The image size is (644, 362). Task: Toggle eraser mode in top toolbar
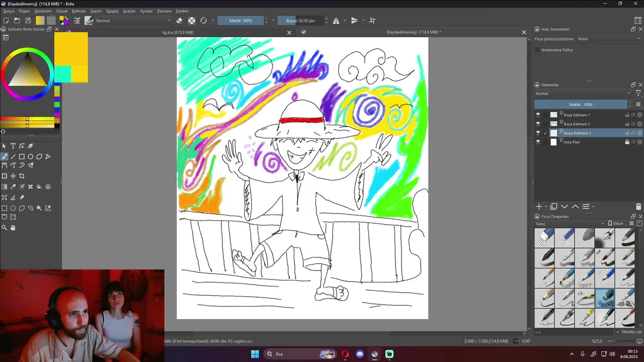pyautogui.click(x=180, y=21)
